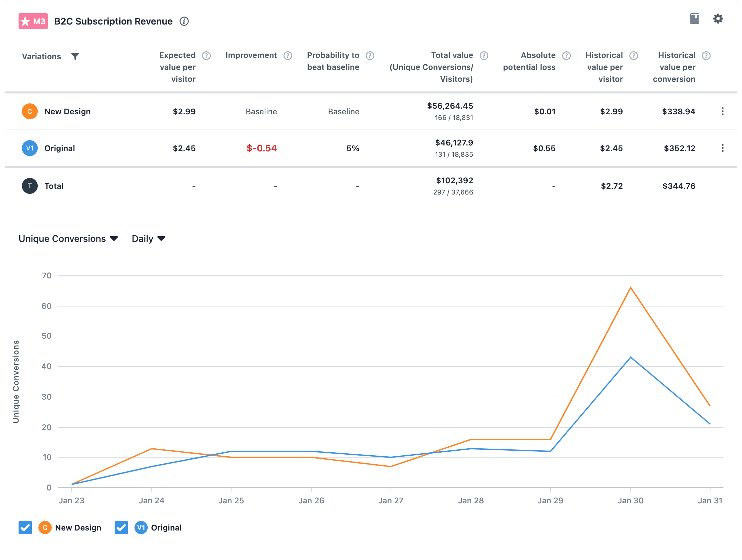Viewport: 742px width, 560px height.
Task: Click help icon for Expected value per visitor
Action: coord(206,55)
